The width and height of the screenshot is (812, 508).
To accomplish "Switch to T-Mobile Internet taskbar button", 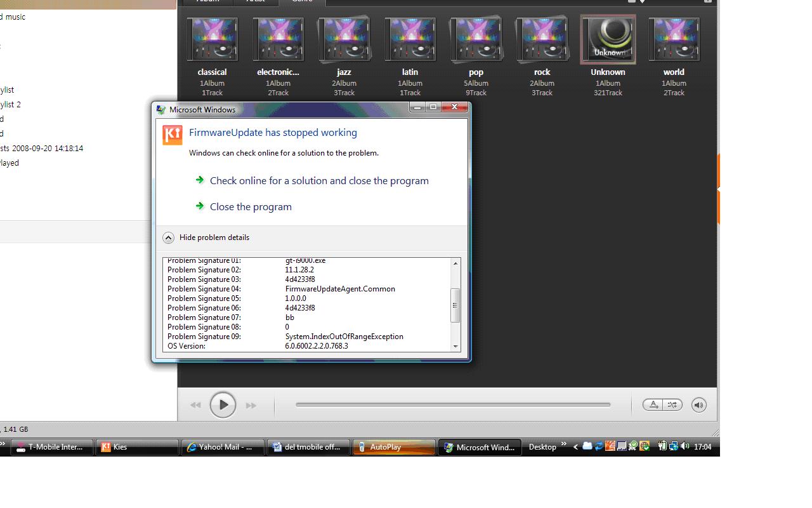I will point(51,447).
